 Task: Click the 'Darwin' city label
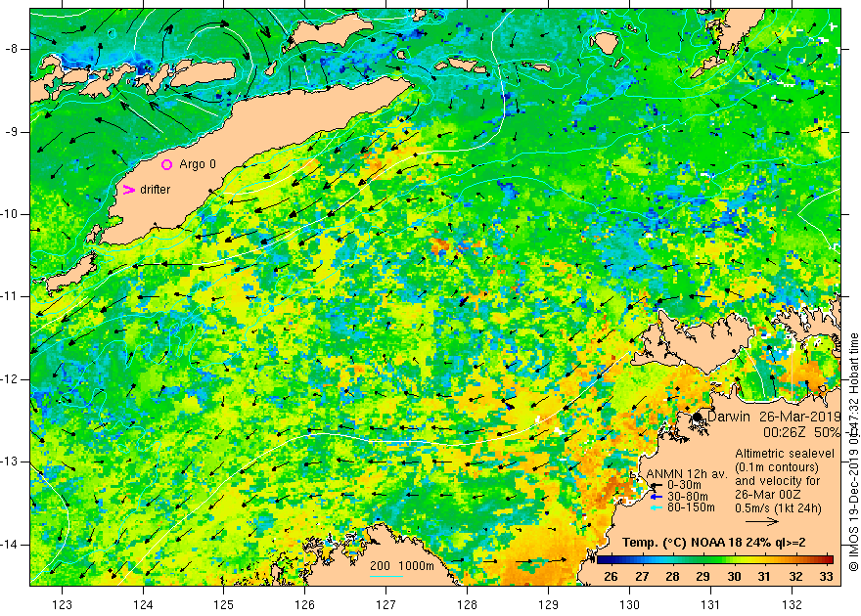coord(729,417)
